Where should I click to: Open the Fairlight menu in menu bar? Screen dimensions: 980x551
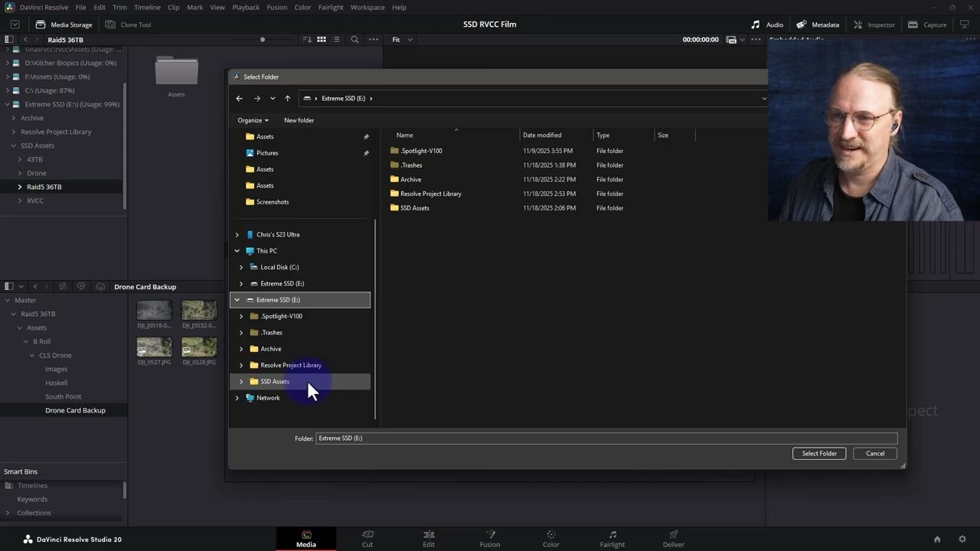[x=331, y=7]
